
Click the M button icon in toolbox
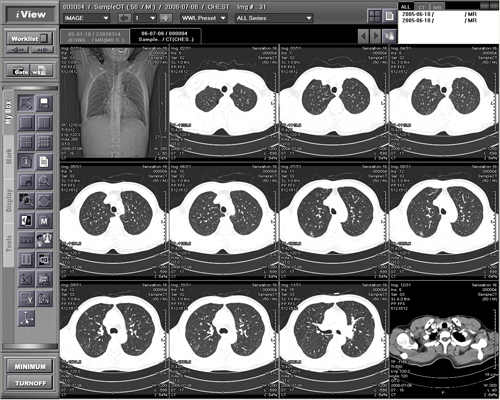coord(44,221)
